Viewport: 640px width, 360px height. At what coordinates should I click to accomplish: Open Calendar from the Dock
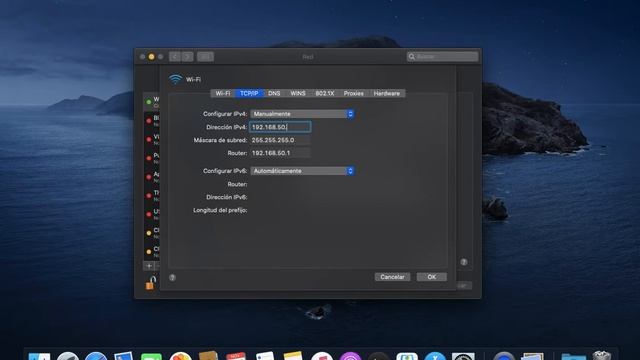pyautogui.click(x=236, y=356)
